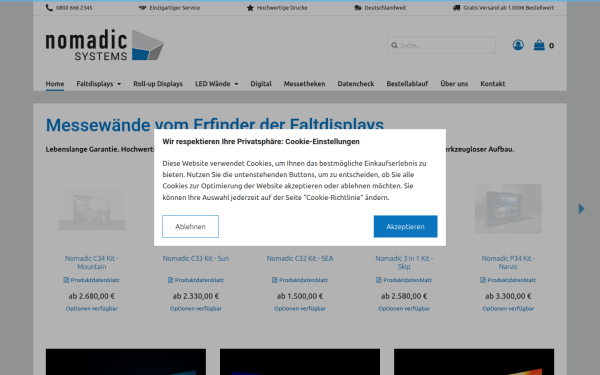Click the handshake icon beside Einzigartiger Service

[x=142, y=8]
